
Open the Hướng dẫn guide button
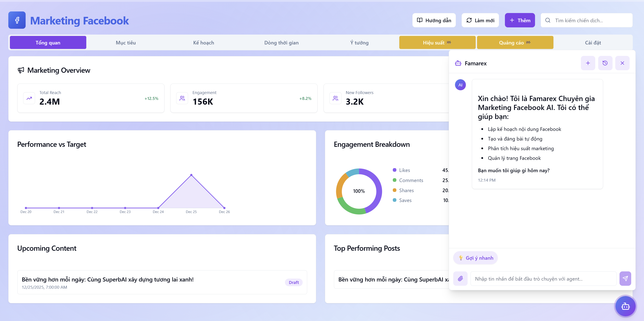[434, 20]
